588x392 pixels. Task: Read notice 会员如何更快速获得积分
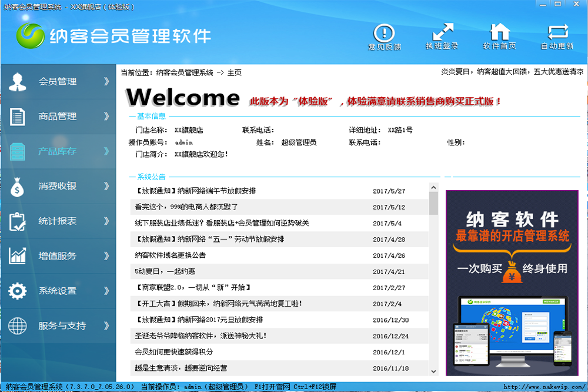[x=173, y=352]
